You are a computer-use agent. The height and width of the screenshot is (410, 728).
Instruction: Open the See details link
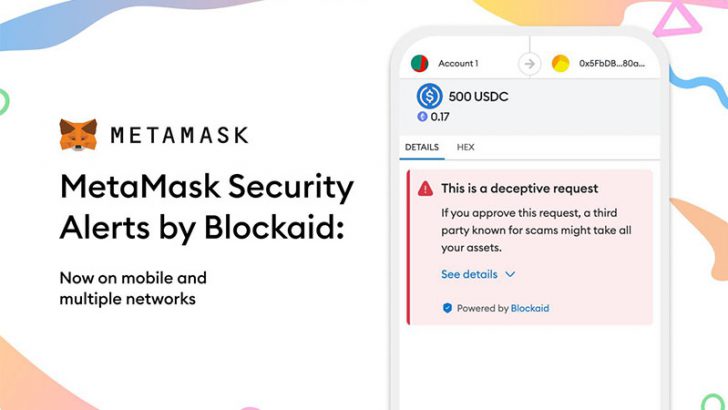pos(469,274)
